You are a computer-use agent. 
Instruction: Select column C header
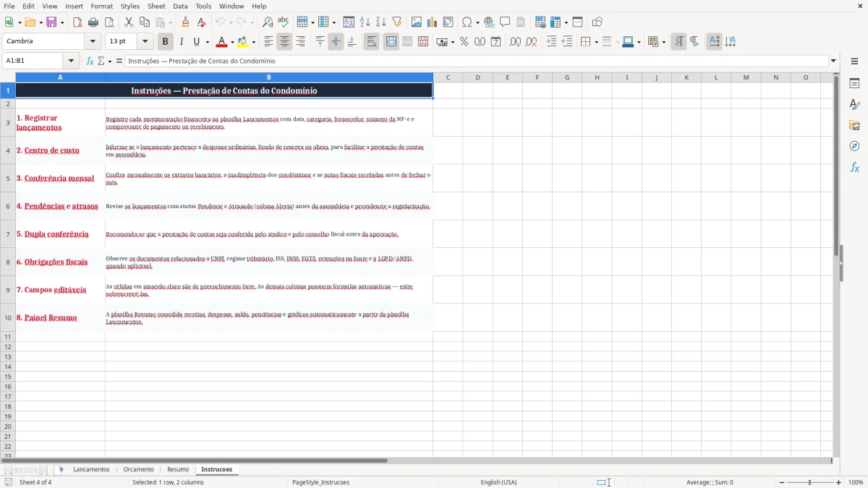point(448,77)
